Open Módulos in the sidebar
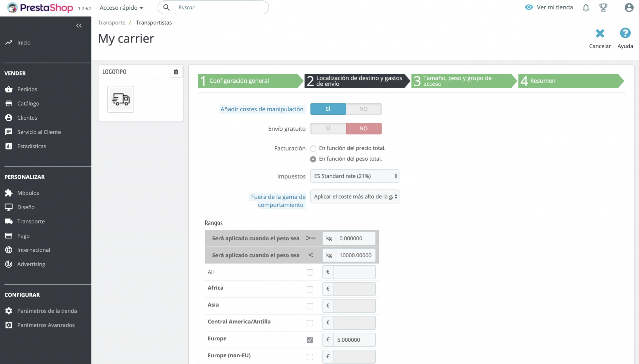This screenshot has width=639, height=364. [28, 193]
